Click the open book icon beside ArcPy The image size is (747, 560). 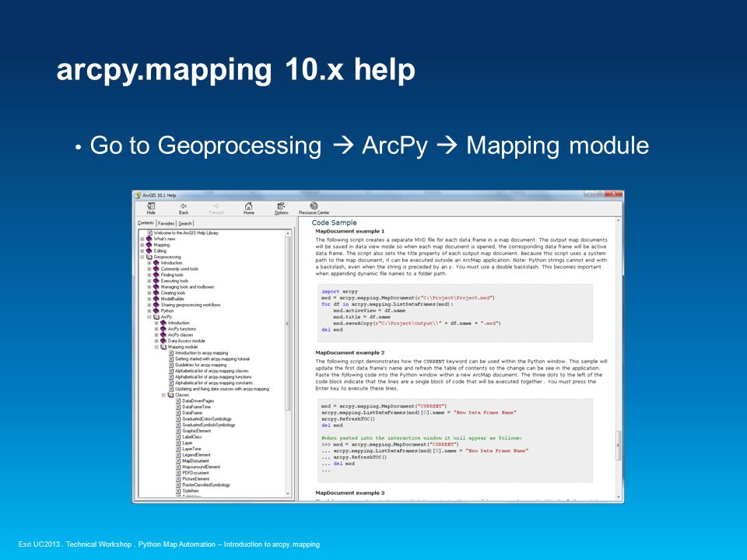pos(156,317)
